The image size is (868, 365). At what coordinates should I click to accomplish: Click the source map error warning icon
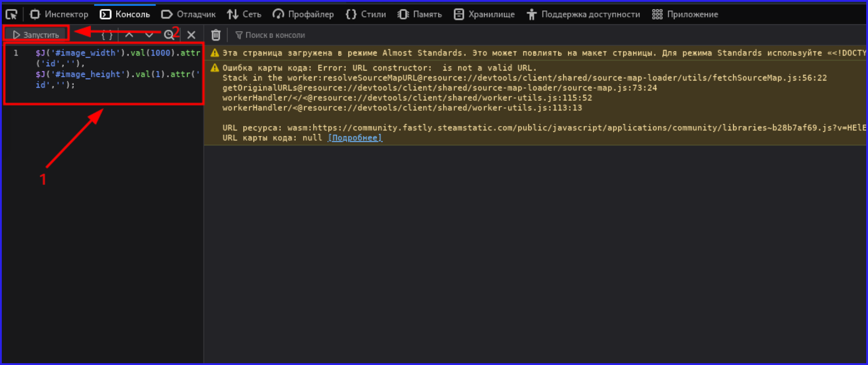[x=215, y=68]
